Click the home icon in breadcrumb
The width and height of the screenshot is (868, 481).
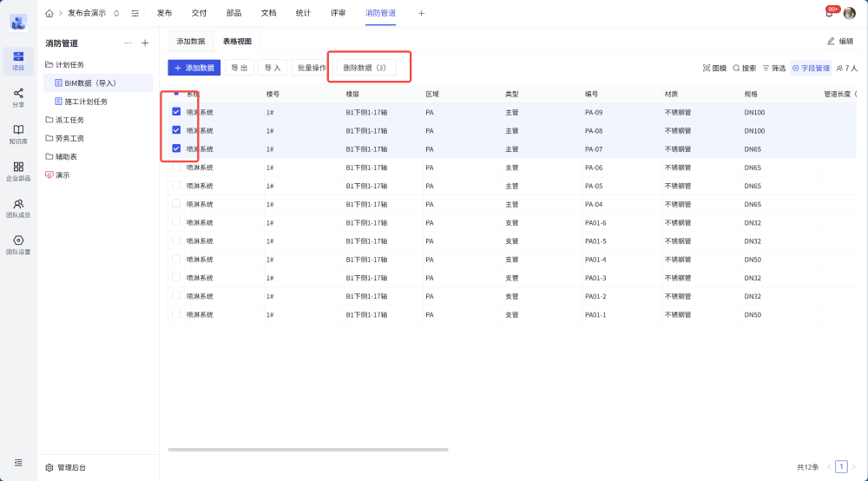(49, 13)
